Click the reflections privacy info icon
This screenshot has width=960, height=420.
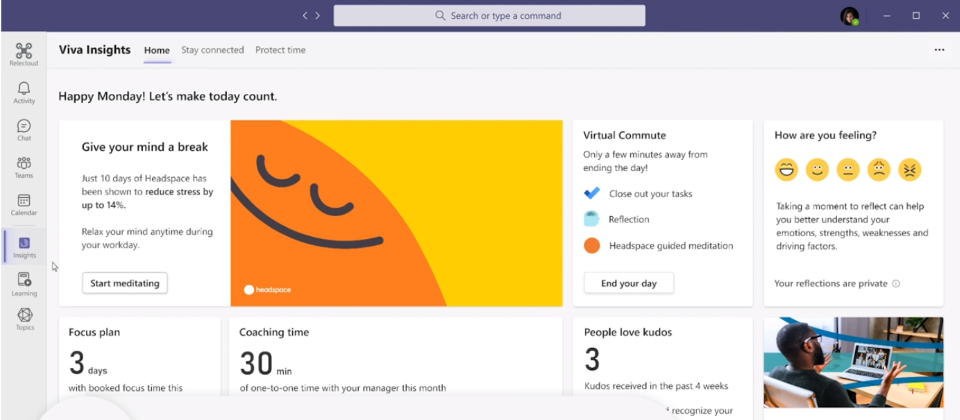(x=896, y=283)
